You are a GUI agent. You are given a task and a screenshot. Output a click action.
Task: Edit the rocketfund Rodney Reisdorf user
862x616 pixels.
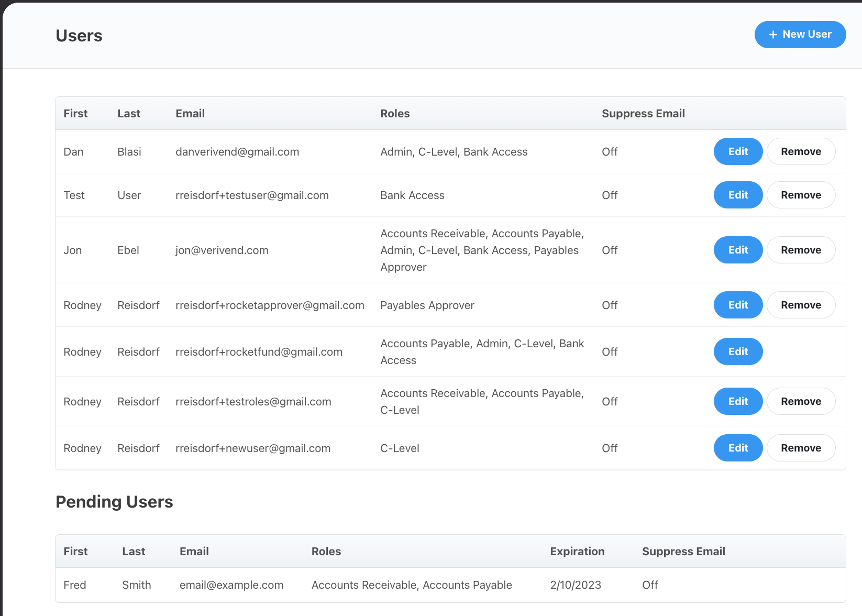point(738,351)
